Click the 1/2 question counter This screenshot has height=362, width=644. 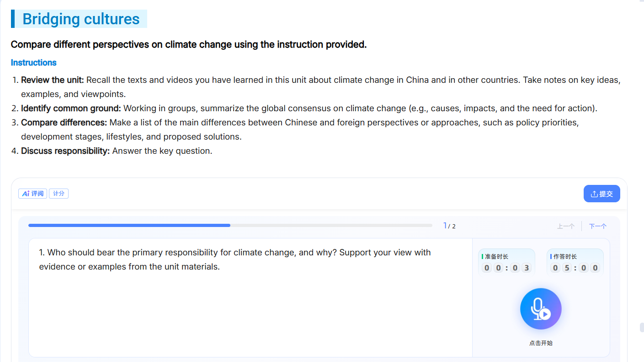[449, 226]
